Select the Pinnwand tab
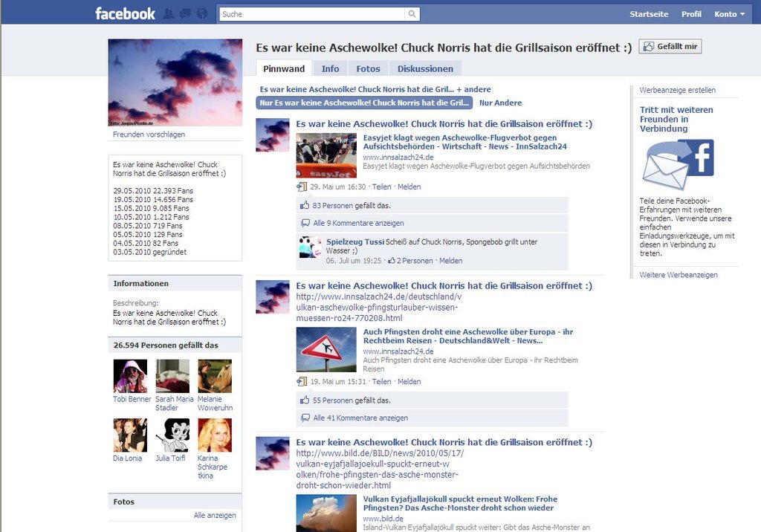Image resolution: width=761 pixels, height=532 pixels. pyautogui.click(x=284, y=68)
